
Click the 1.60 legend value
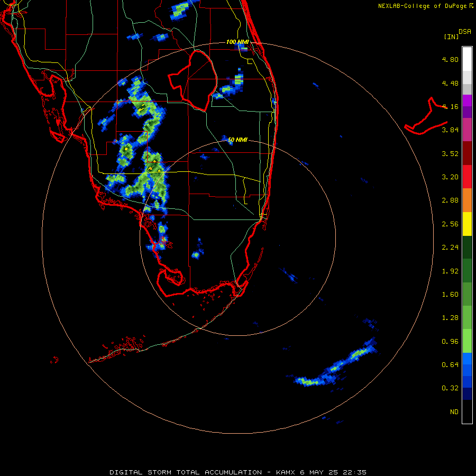pyautogui.click(x=450, y=295)
